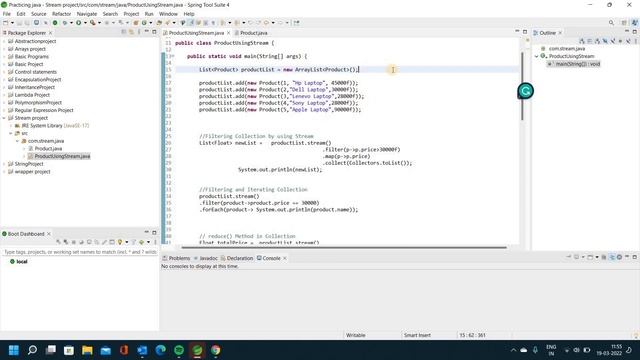Image resolution: width=640 pixels, height=360 pixels.
Task: Click the toolbar Search magnifier icon
Action: [611, 23]
